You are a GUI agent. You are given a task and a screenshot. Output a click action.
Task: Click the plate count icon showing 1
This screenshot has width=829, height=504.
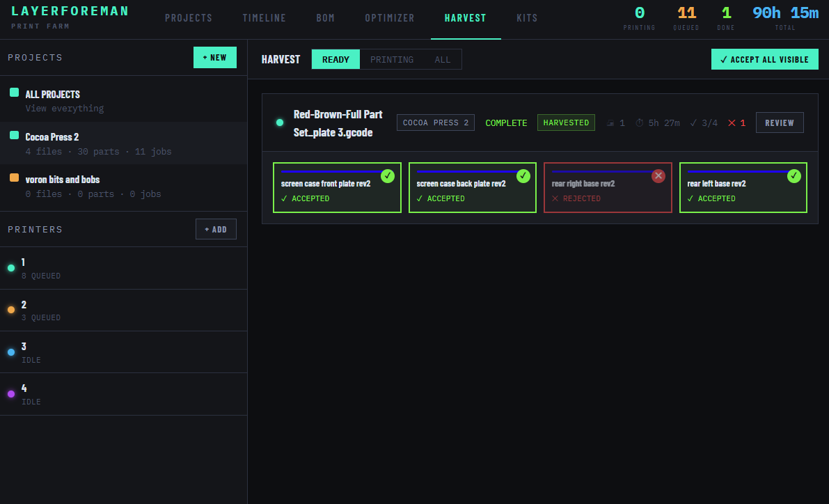click(x=610, y=123)
